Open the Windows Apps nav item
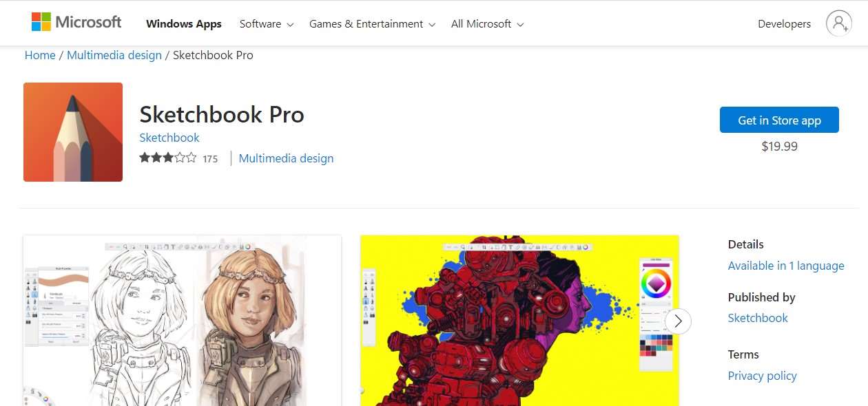Image resolution: width=868 pixels, height=406 pixels. (x=184, y=24)
